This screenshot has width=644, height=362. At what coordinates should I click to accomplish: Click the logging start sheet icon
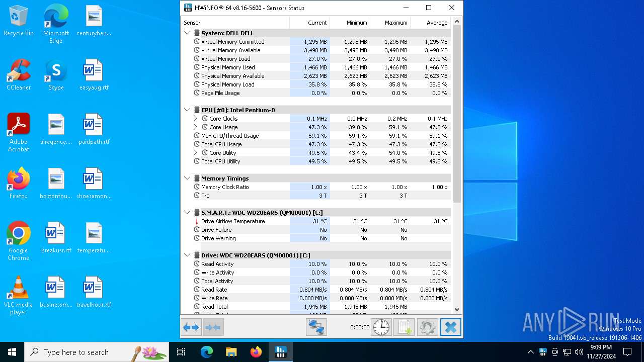404,327
